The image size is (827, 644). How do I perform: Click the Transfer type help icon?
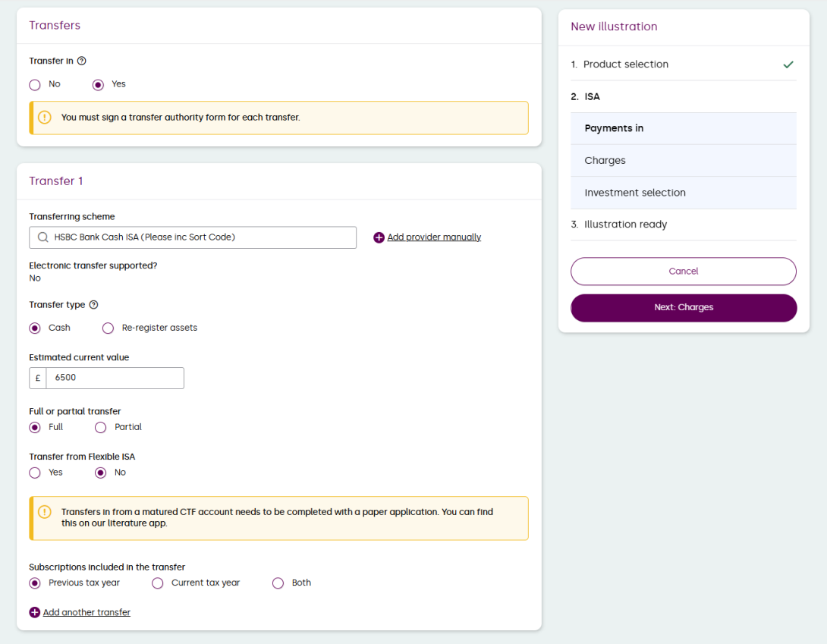93,305
